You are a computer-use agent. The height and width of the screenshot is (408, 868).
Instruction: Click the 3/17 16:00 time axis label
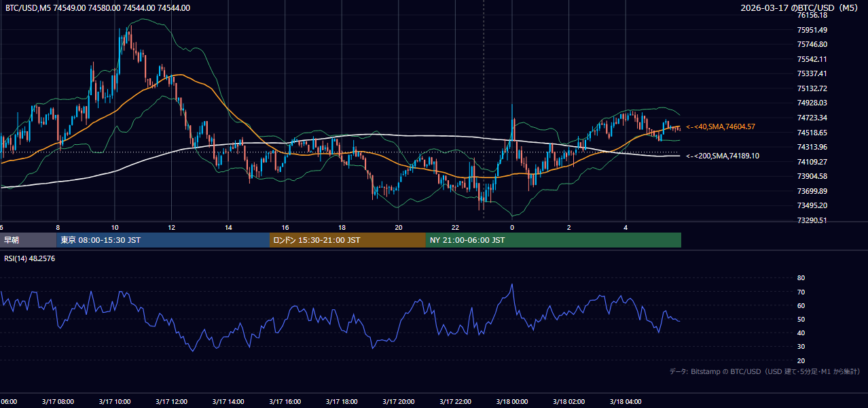click(x=285, y=402)
